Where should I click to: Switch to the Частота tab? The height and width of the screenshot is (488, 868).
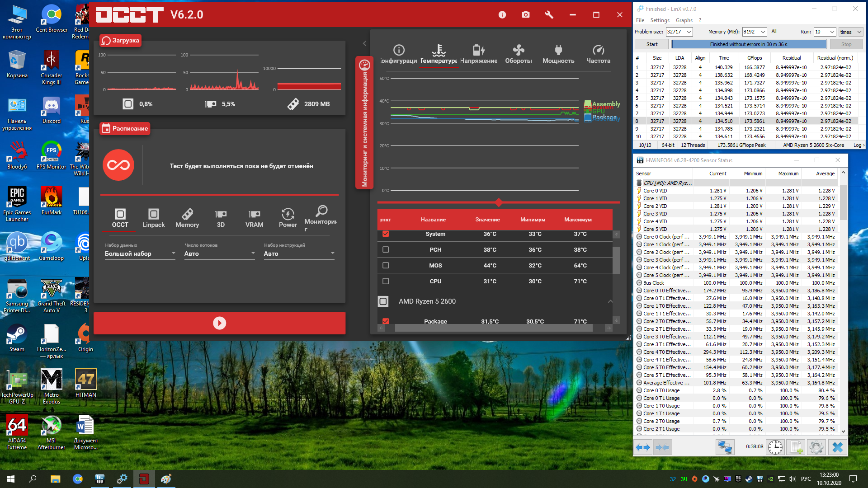[x=598, y=54]
